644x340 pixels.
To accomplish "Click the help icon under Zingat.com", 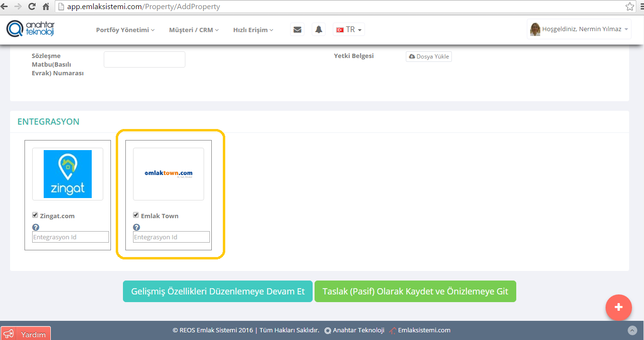I will (x=36, y=227).
